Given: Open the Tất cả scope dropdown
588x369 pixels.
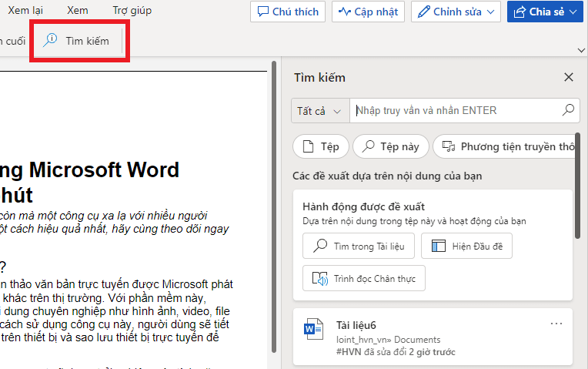Looking at the screenshot, I should pyautogui.click(x=320, y=111).
